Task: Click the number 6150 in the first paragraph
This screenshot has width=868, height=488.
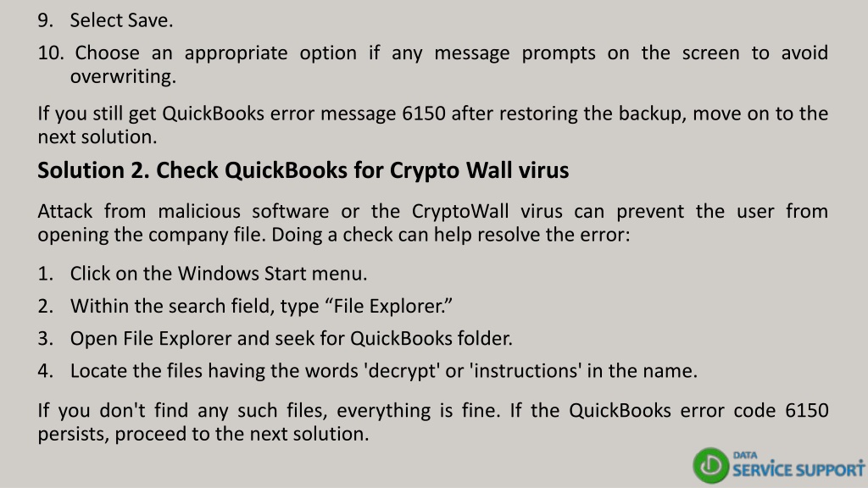Action: click(x=424, y=114)
